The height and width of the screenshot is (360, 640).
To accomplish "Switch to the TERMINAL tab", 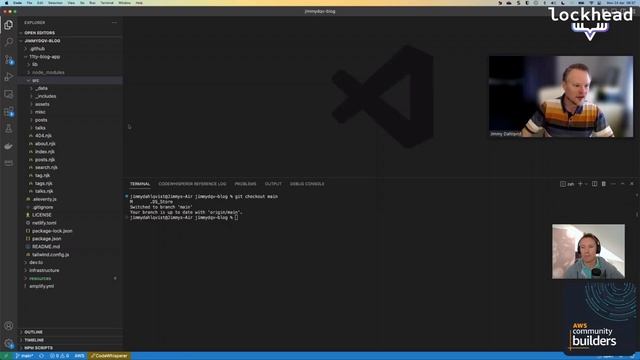I will click(x=140, y=184).
